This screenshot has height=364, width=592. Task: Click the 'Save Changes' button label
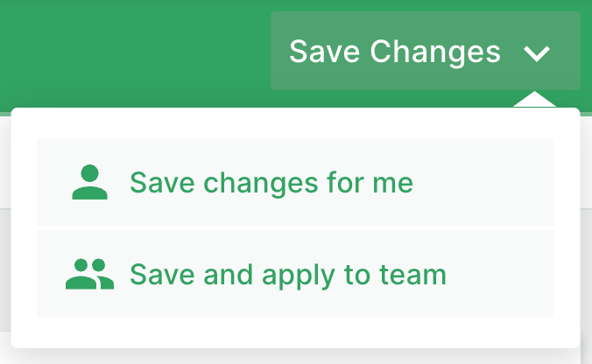[395, 52]
